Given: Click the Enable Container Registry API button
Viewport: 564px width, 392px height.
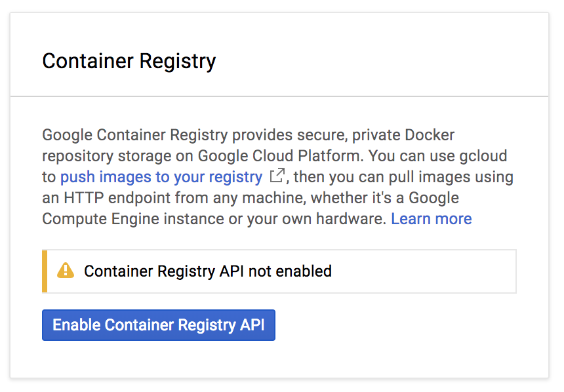Looking at the screenshot, I should point(158,325).
